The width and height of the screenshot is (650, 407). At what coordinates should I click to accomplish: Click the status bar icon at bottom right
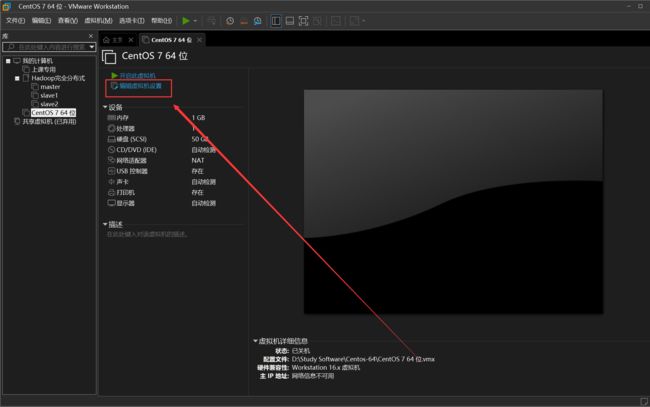point(644,401)
